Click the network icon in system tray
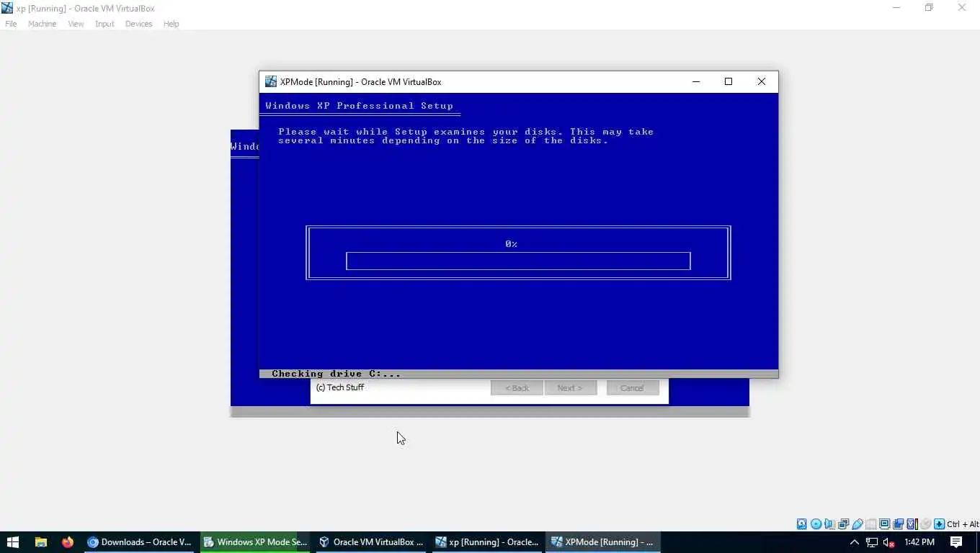Image resolution: width=980 pixels, height=553 pixels. 872,542
